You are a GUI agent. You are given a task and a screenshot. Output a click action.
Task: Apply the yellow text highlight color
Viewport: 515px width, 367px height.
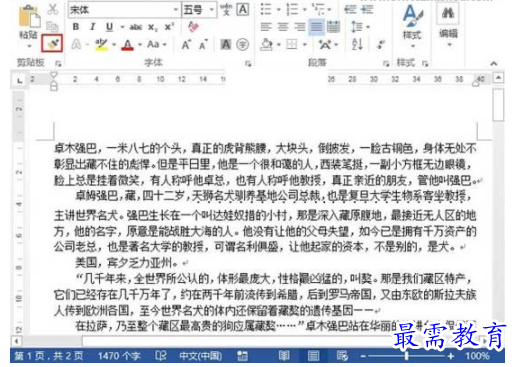tap(101, 44)
